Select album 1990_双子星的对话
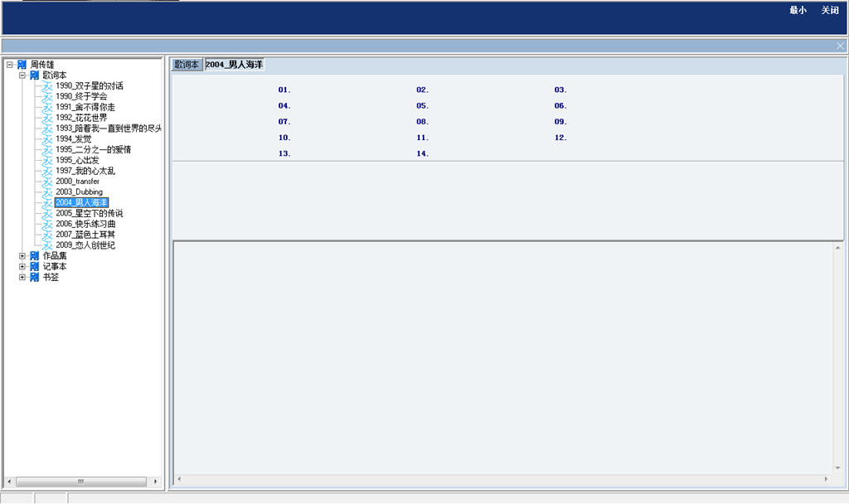This screenshot has width=849, height=504. (90, 85)
